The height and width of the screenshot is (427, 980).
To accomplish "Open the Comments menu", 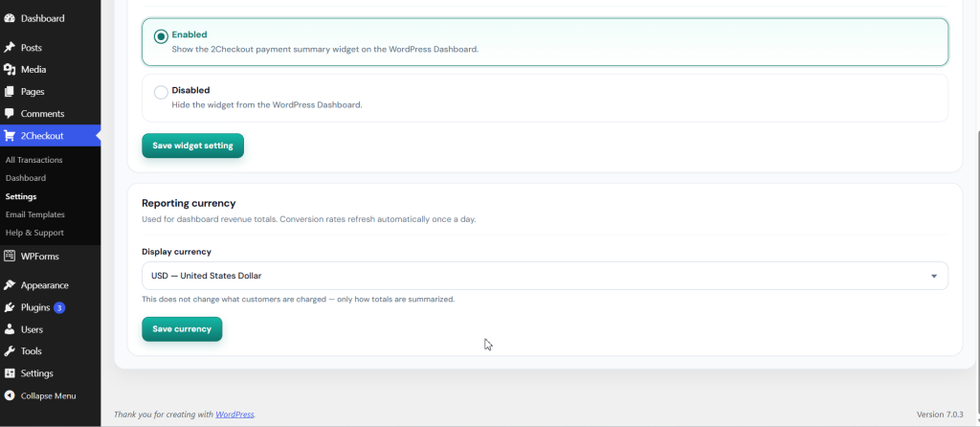I will click(x=50, y=114).
